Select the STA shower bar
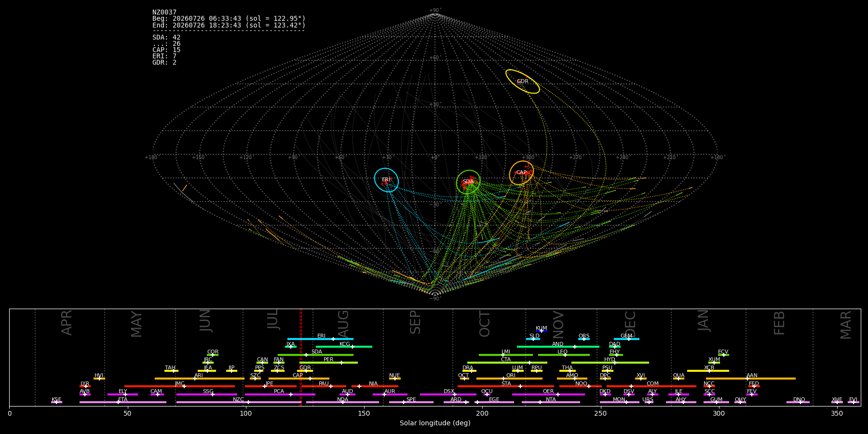 (x=506, y=386)
